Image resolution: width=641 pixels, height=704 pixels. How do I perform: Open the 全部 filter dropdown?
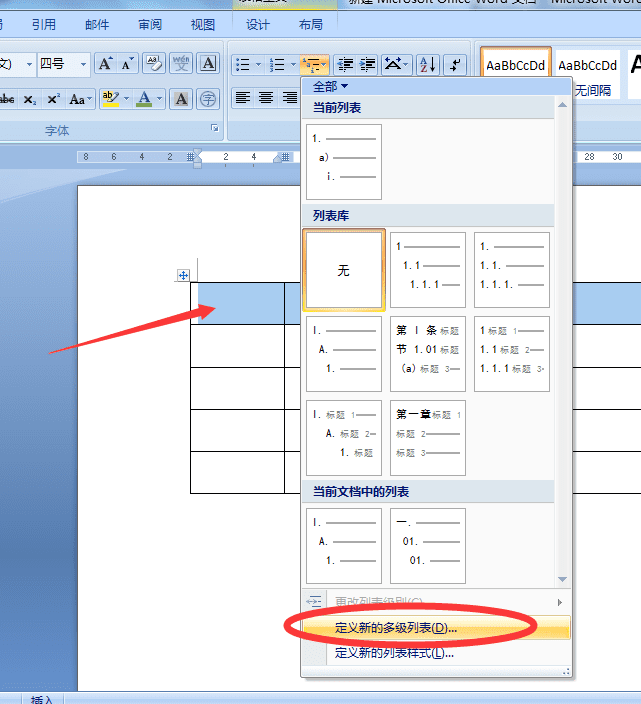pos(330,86)
